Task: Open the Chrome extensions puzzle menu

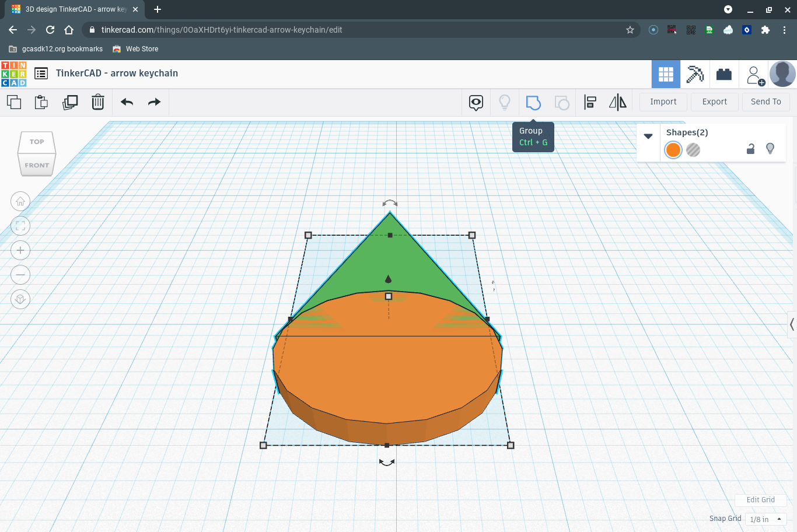Action: tap(765, 30)
